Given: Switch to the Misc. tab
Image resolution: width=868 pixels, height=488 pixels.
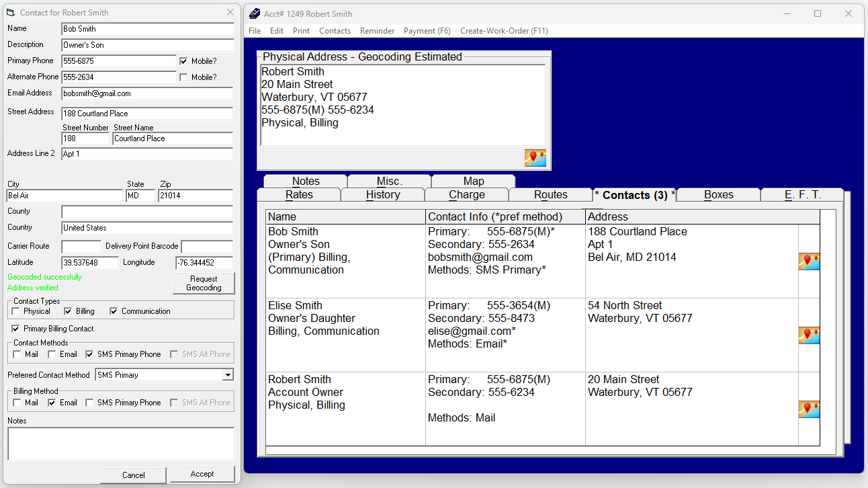Looking at the screenshot, I should tap(390, 181).
